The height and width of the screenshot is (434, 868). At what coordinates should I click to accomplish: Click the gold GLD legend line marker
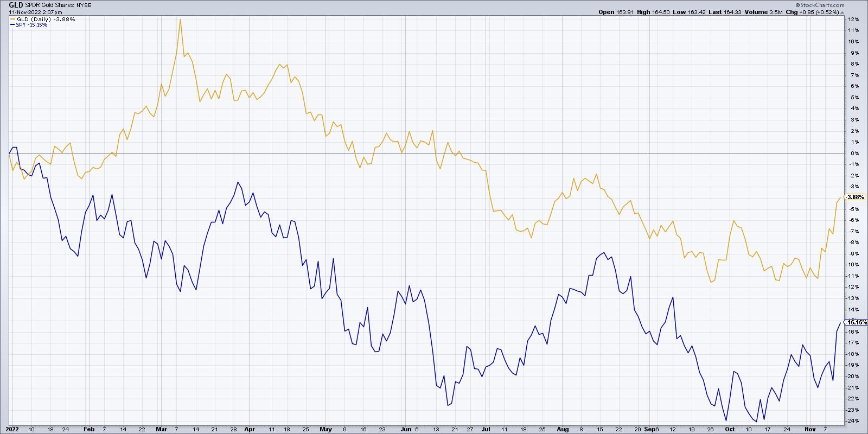(12, 20)
